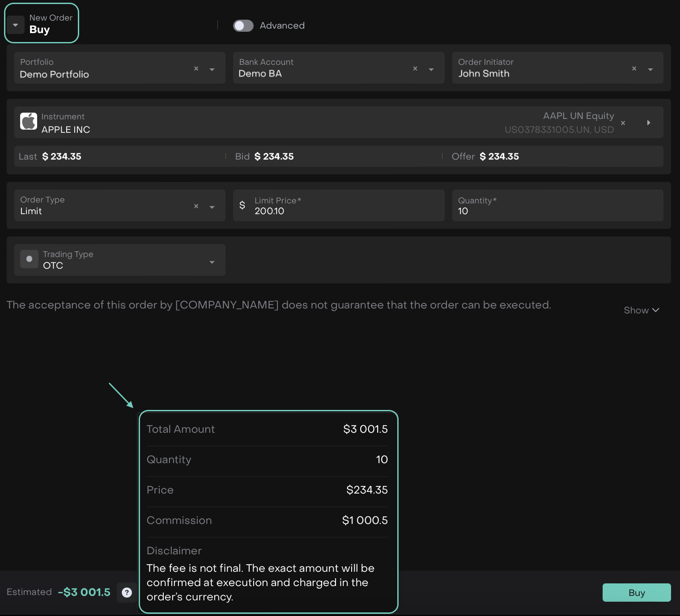Expand the Portfolio dropdown arrow

[x=212, y=69]
